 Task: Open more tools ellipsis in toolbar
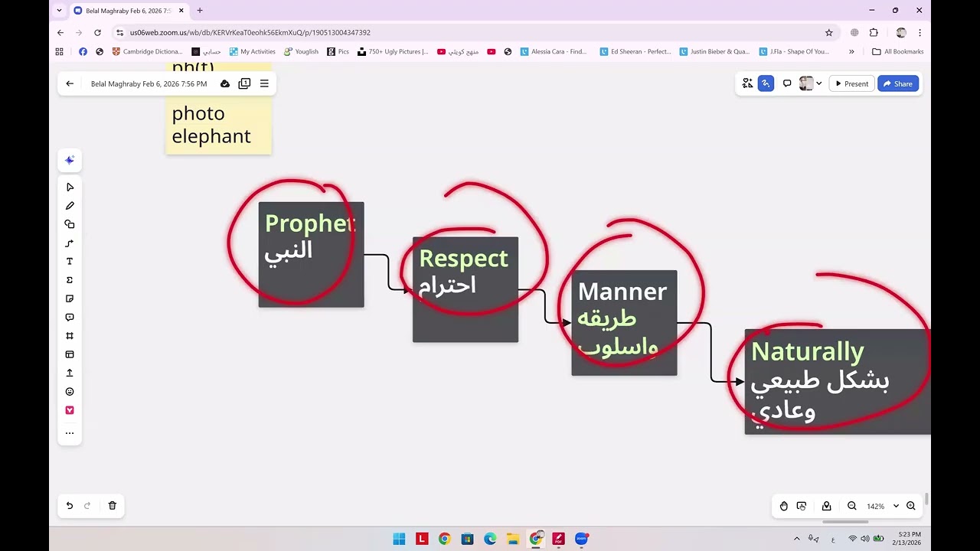click(70, 433)
